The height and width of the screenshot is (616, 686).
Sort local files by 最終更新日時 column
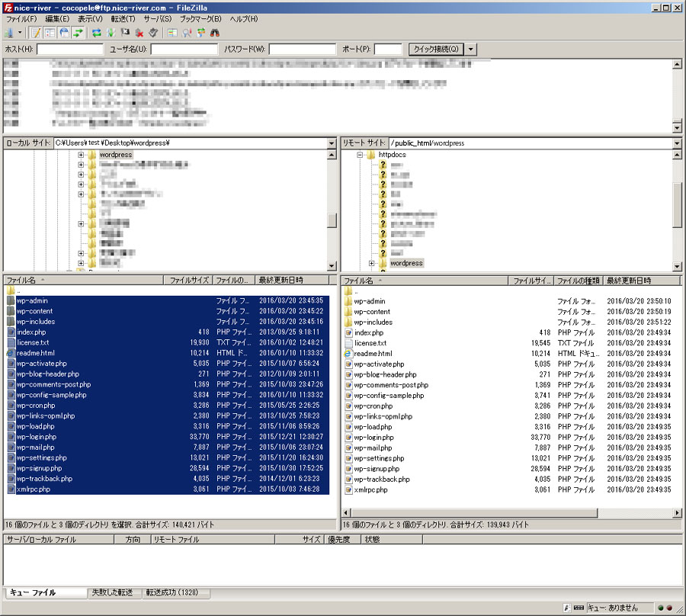pyautogui.click(x=292, y=280)
